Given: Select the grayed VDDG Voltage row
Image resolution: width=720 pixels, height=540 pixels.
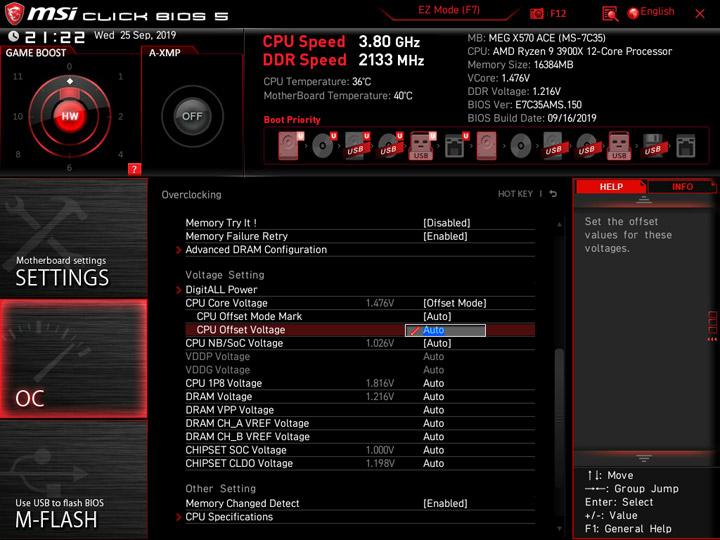Looking at the screenshot, I should point(360,370).
